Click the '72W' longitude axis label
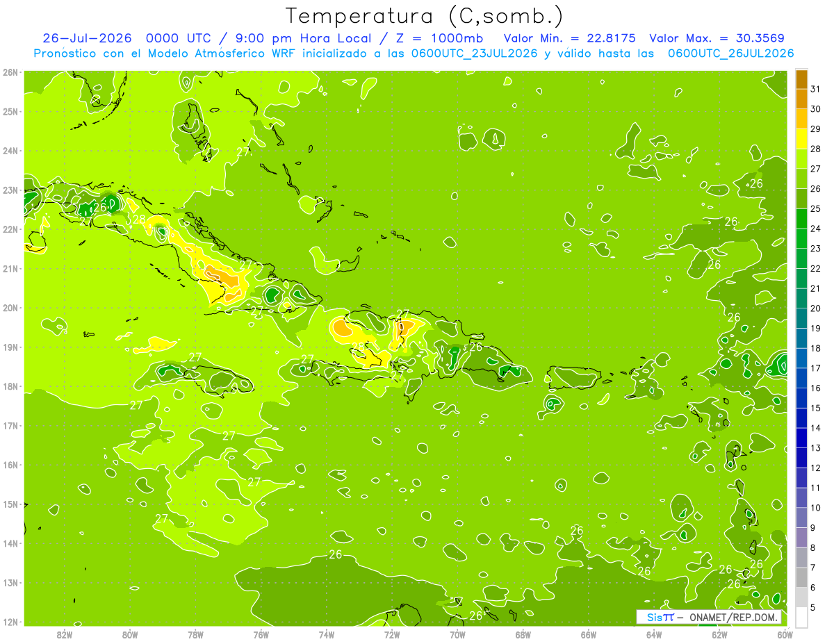 (392, 634)
